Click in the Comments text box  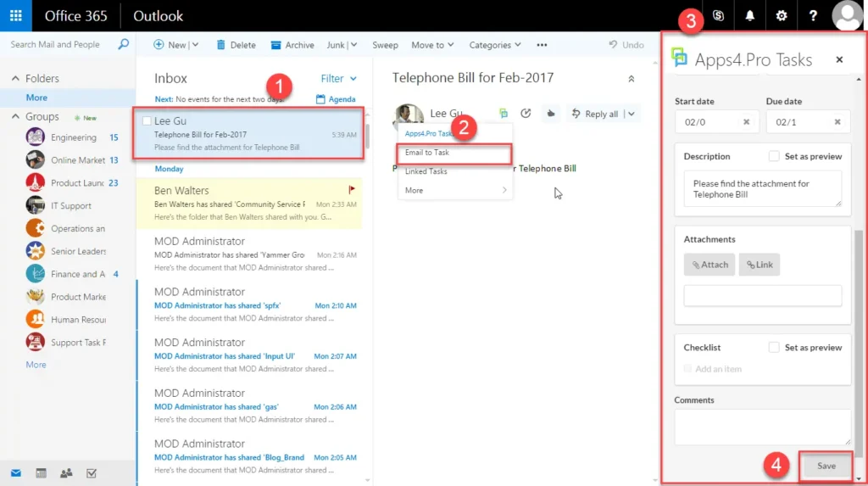[x=762, y=427]
